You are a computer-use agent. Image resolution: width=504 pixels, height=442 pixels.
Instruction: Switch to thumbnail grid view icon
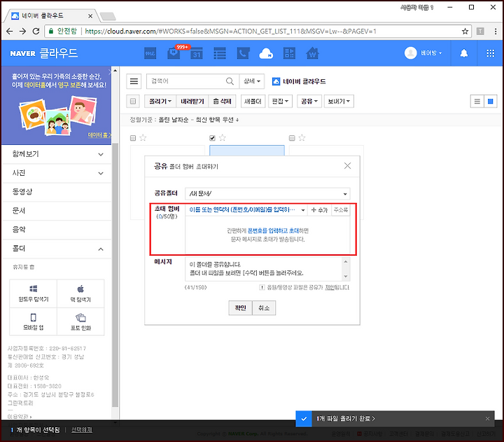tap(491, 102)
